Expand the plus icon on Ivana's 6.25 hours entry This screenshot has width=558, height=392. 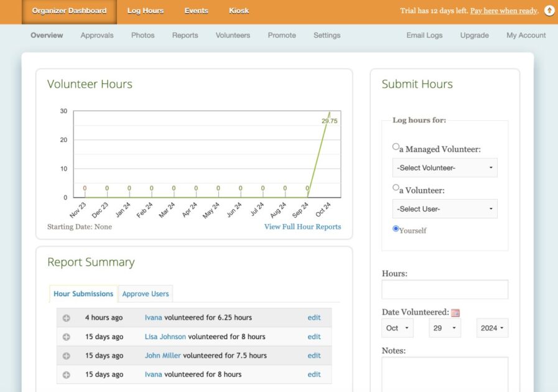pyautogui.click(x=66, y=317)
